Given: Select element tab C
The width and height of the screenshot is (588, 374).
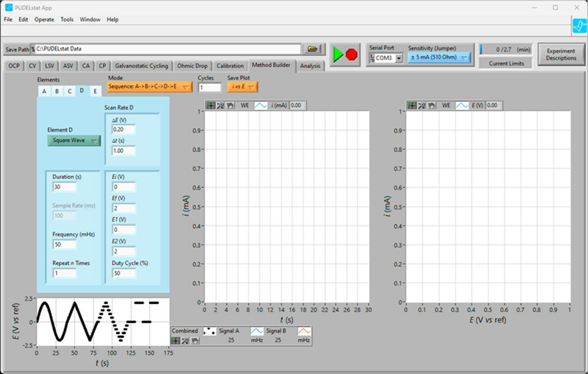Looking at the screenshot, I should pos(70,91).
